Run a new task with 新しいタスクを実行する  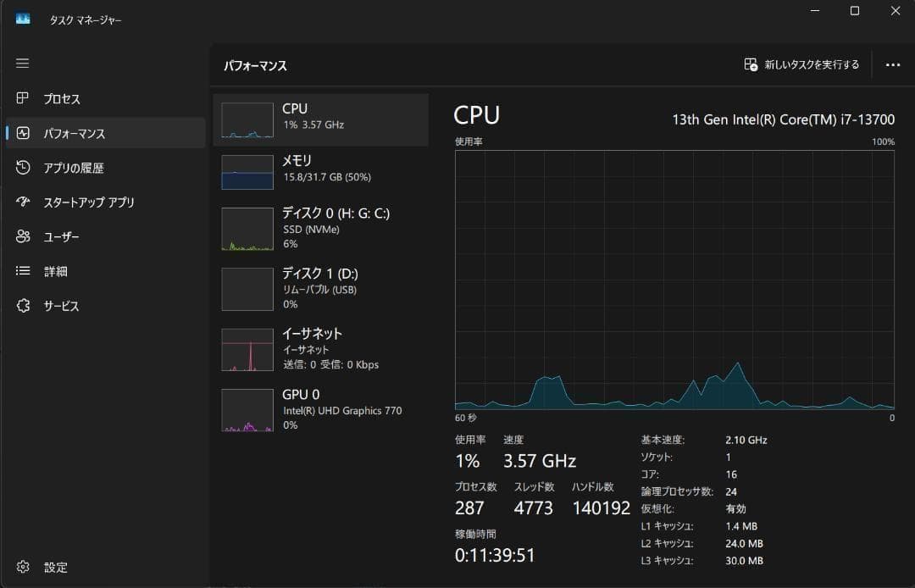coord(801,64)
